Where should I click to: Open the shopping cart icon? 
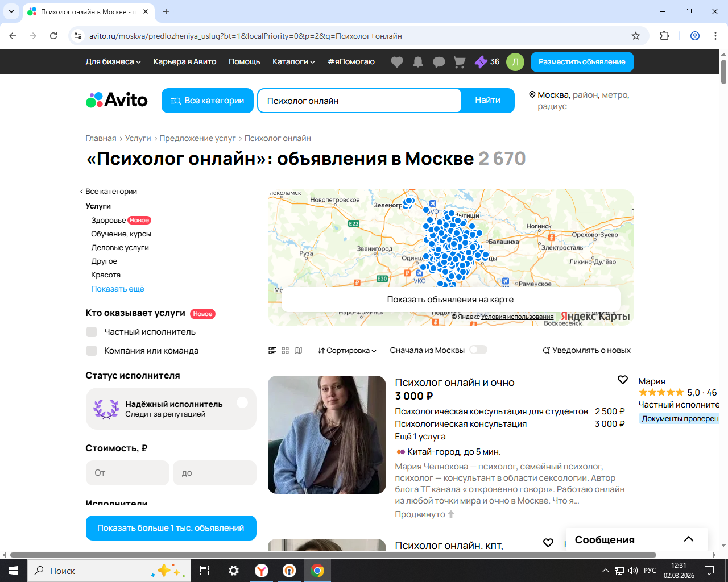click(460, 62)
